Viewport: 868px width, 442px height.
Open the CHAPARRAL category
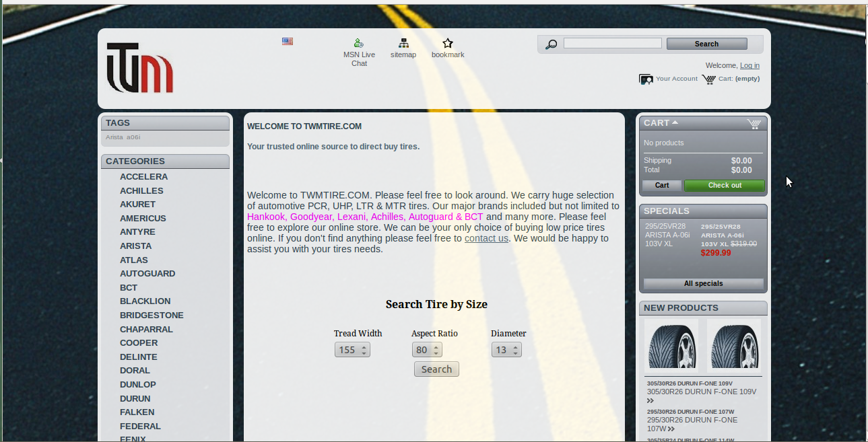(146, 330)
